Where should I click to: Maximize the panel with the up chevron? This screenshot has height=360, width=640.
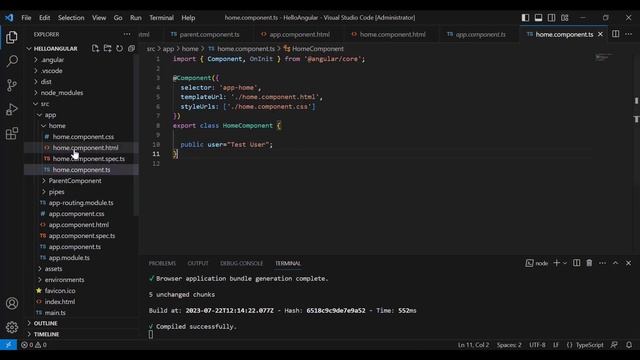tap(615, 263)
